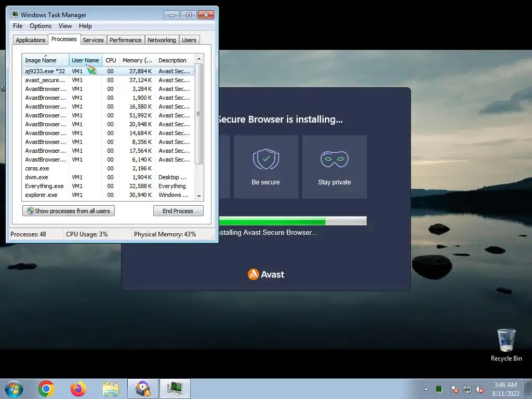The width and height of the screenshot is (532, 399).
Task: Minimize the Task Manager window
Action: 171,15
